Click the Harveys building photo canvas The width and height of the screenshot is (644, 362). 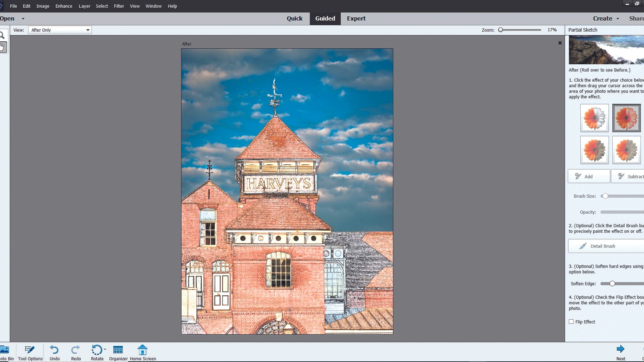287,191
